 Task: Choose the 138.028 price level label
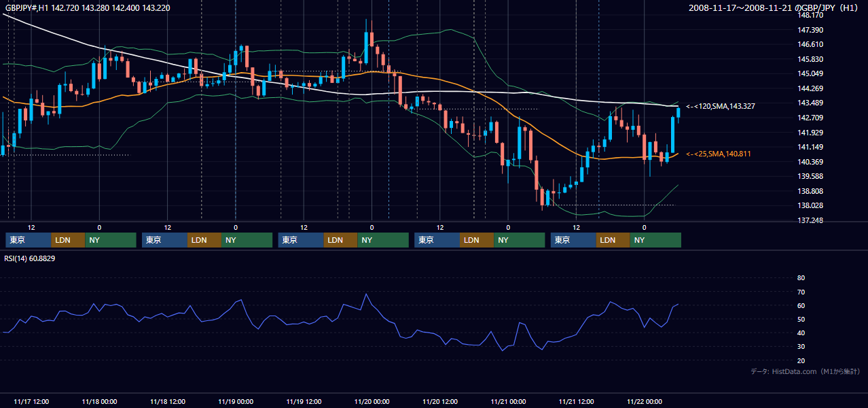coord(810,205)
